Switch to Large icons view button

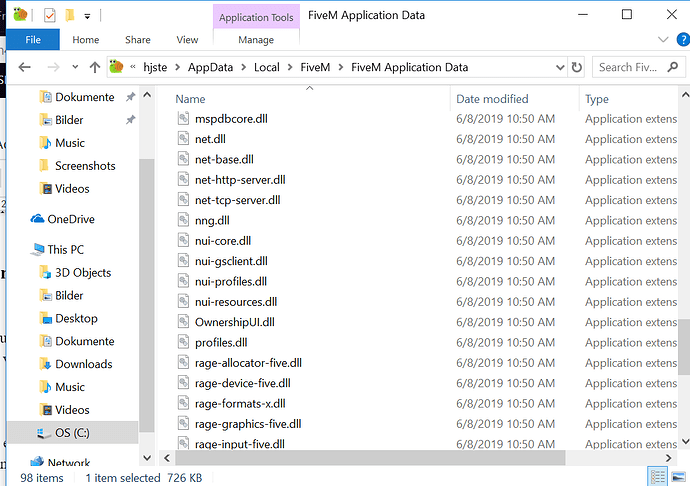pos(678,477)
